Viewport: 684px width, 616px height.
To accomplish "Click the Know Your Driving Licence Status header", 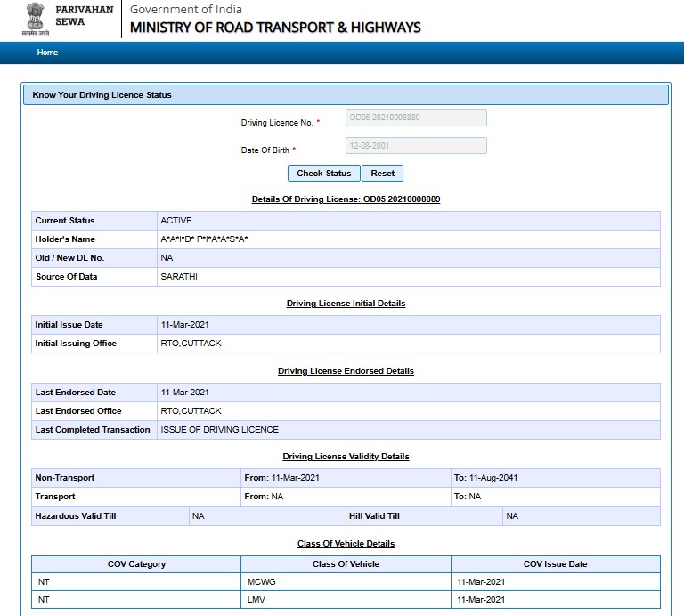I will 102,94.
